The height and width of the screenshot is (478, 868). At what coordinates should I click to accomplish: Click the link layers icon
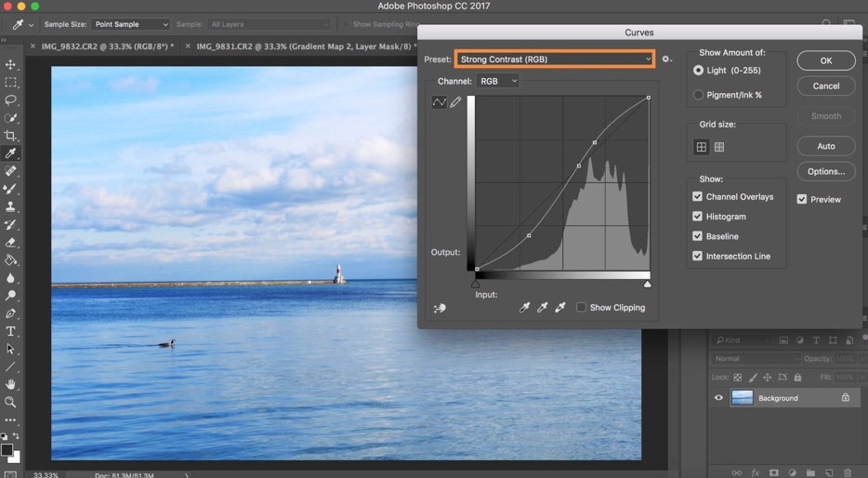click(737, 472)
